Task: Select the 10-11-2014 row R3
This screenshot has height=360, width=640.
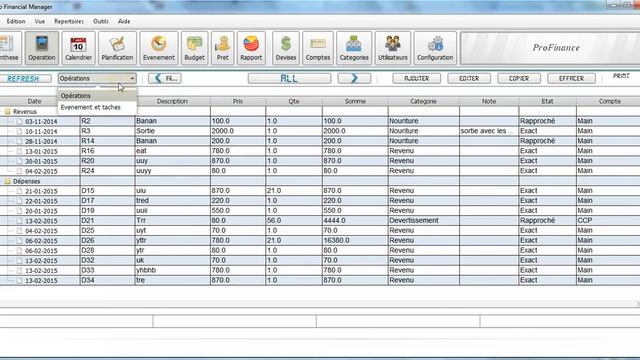Action: [320, 131]
